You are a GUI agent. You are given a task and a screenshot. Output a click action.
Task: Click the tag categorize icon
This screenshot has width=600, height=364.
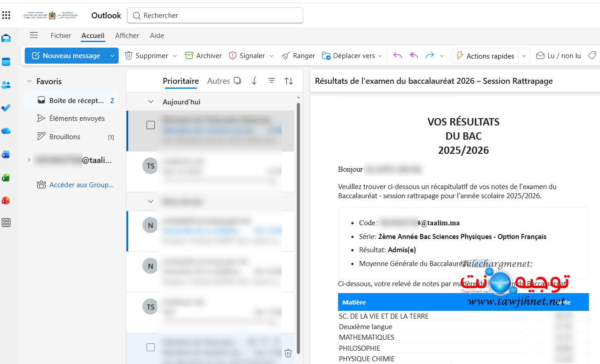coord(592,56)
